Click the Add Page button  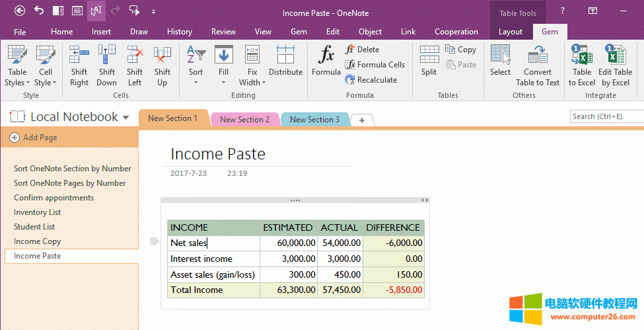tap(34, 138)
